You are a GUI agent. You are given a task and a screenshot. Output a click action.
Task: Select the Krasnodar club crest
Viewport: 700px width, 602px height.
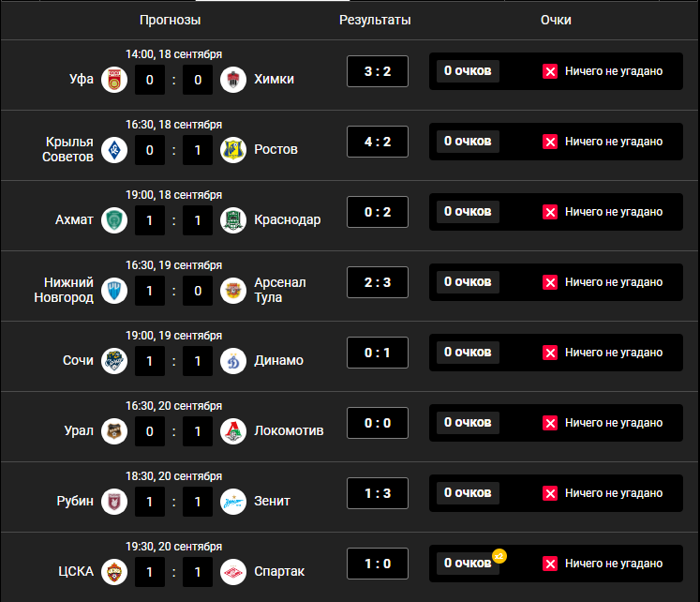[x=233, y=220]
